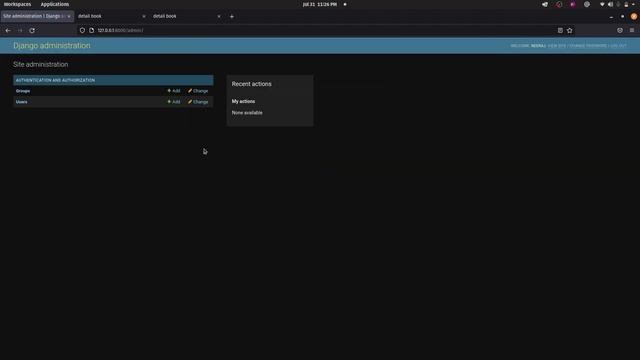Viewport: 640px width, 360px height.
Task: Open the Applications menu in top bar
Action: (55, 4)
